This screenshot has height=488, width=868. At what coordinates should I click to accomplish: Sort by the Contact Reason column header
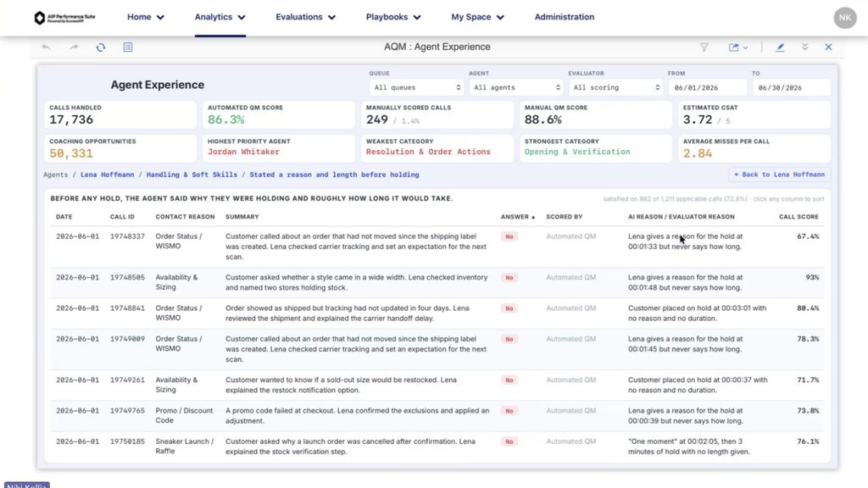pos(185,217)
